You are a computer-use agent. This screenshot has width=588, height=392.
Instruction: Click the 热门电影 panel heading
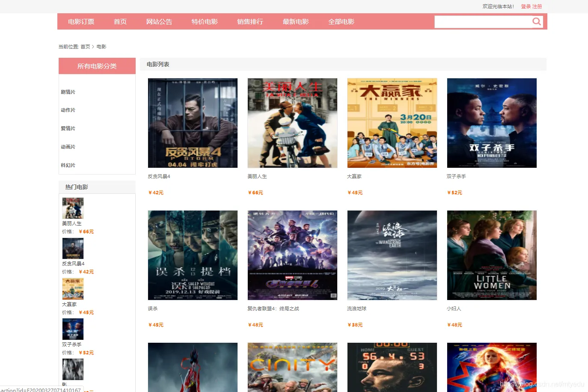tap(77, 187)
